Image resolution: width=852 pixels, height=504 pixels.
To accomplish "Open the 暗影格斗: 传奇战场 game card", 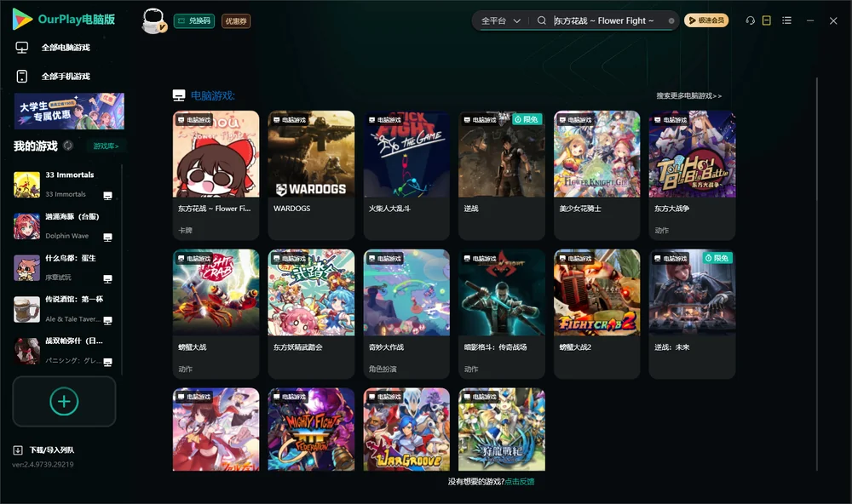I will point(502,313).
